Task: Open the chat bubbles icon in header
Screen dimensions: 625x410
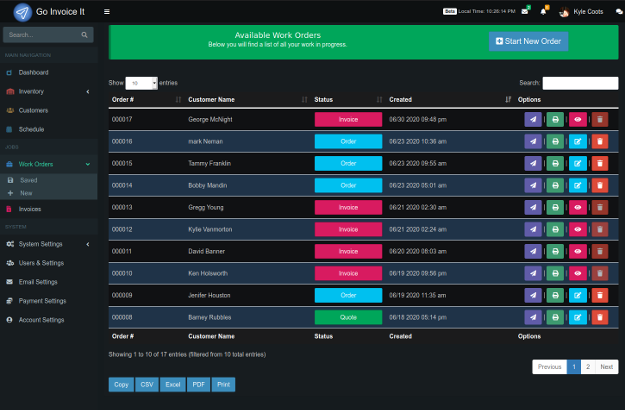Action: [x=619, y=12]
